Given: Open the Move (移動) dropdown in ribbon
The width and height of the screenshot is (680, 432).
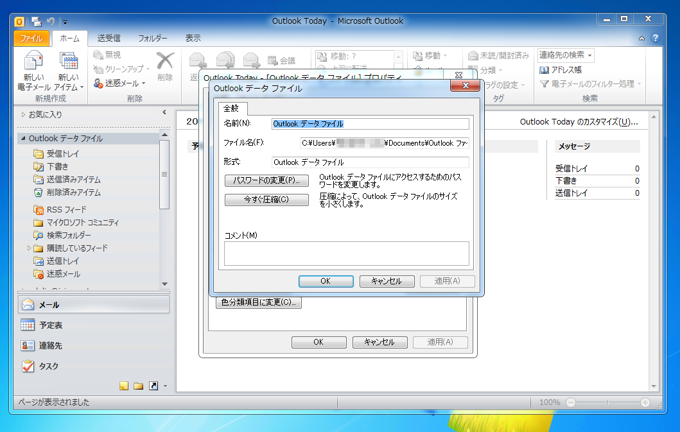Looking at the screenshot, I should point(430,56).
